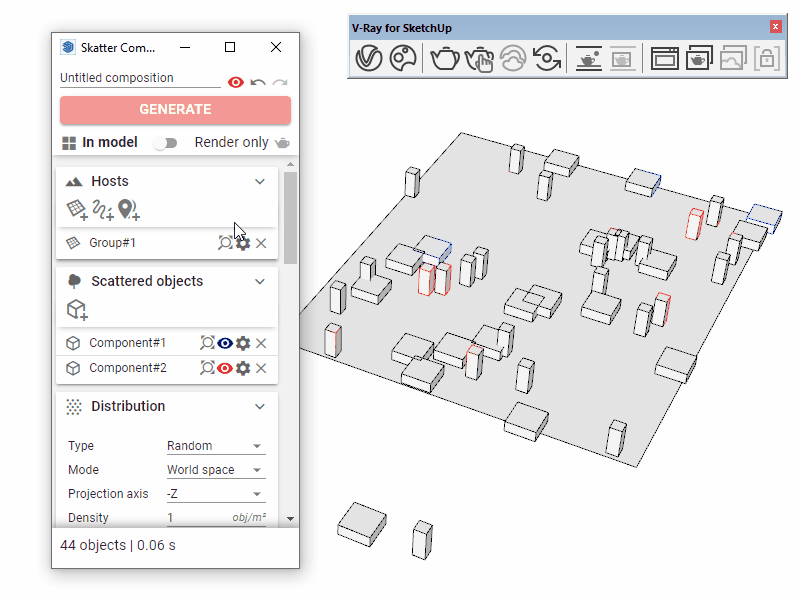Start V-Ray interactive render (teapot with hand)
This screenshot has width=800, height=600.
[x=479, y=59]
